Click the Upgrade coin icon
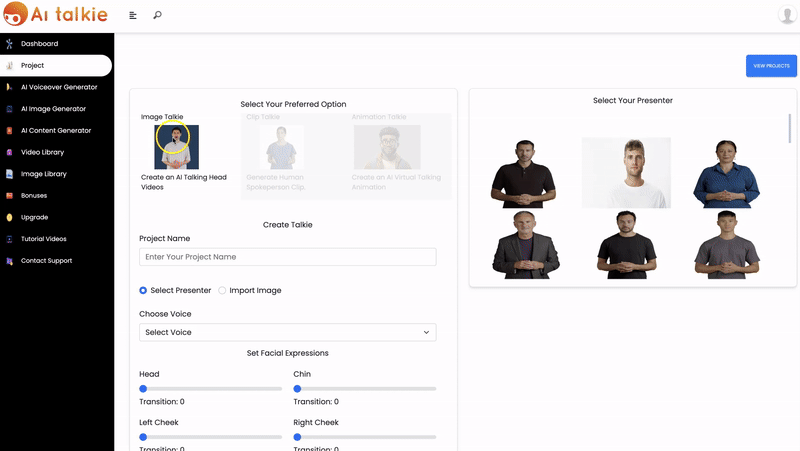Screen dimensions: 800x451 click(x=9, y=217)
